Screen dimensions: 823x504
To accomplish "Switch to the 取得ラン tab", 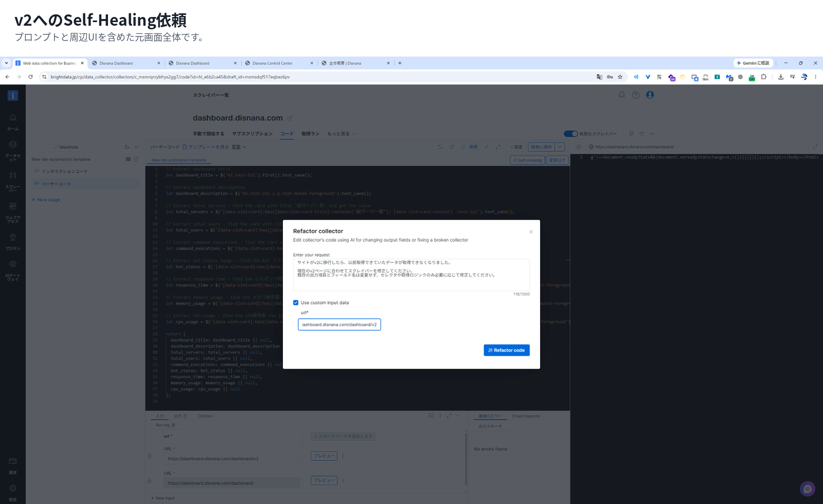I will pos(310,134).
